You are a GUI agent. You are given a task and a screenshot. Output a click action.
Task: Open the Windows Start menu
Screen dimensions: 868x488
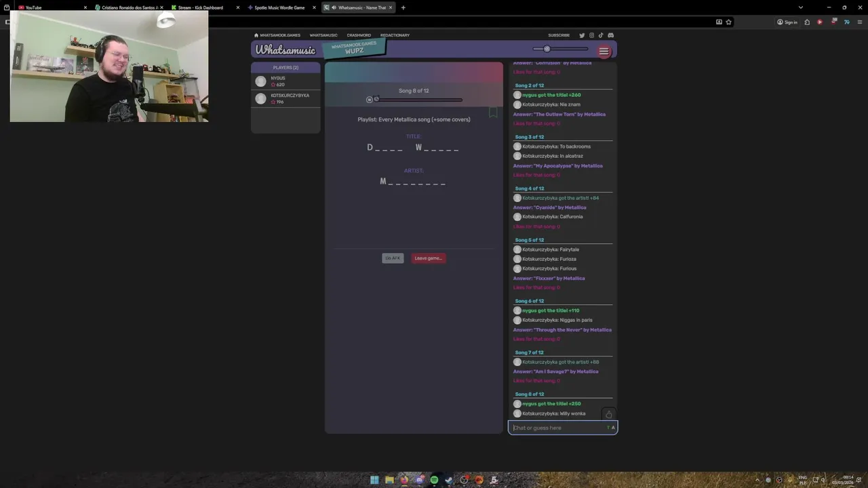pyautogui.click(x=374, y=480)
